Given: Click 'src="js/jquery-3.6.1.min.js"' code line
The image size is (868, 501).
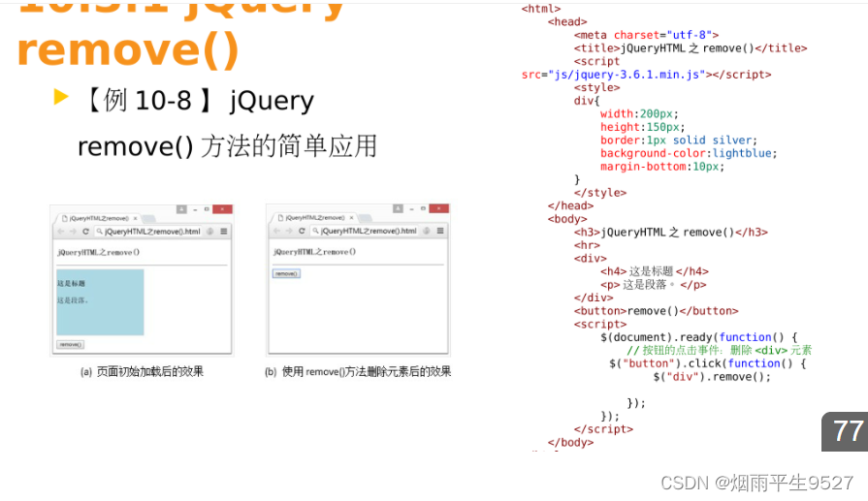Looking at the screenshot, I should pos(646,74).
